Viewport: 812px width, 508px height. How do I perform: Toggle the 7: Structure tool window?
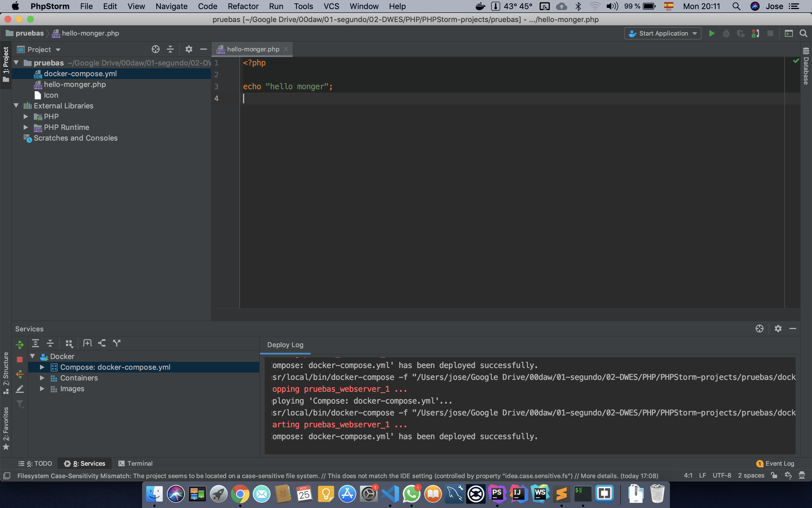[6, 373]
